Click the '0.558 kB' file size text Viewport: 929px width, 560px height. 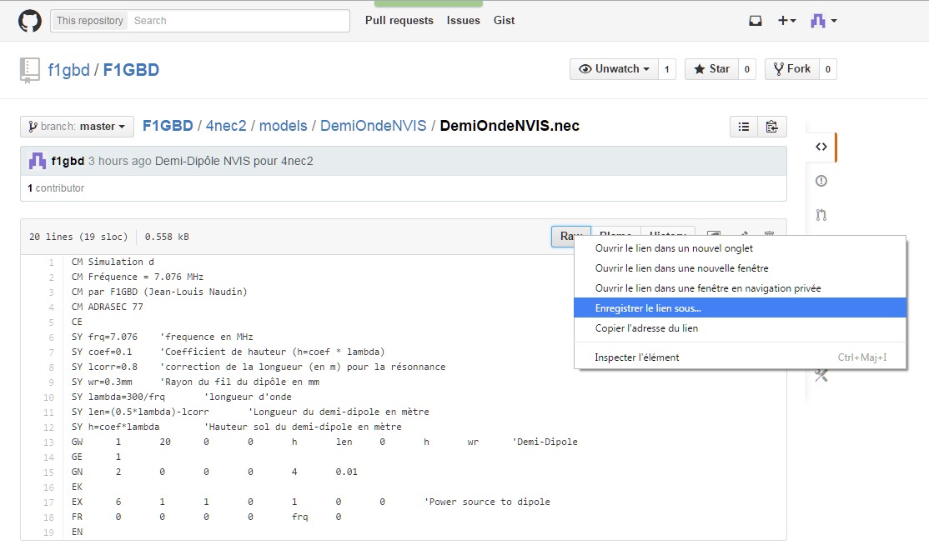point(167,237)
